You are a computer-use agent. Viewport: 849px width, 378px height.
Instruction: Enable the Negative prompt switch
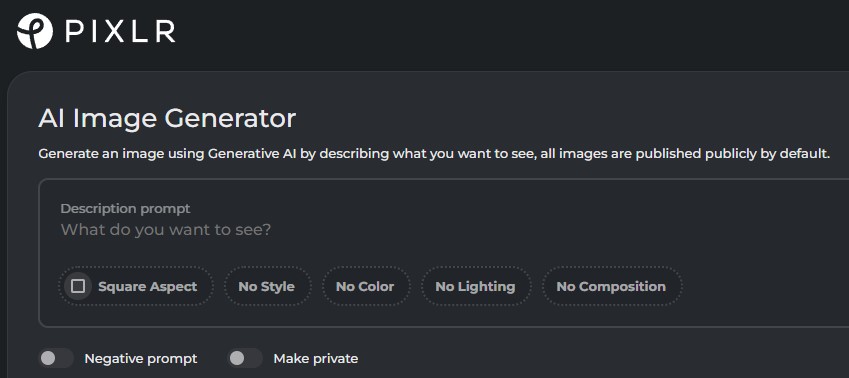[56, 359]
